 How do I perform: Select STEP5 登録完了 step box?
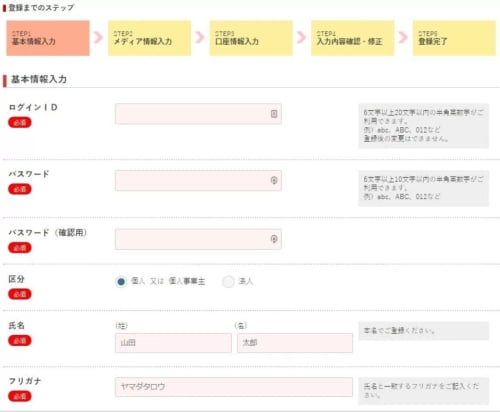(x=454, y=38)
